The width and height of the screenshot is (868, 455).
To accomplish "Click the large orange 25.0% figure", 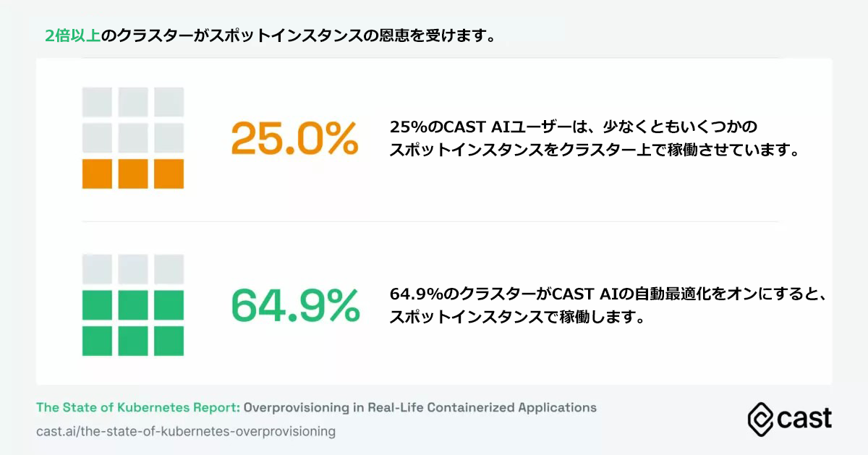I will point(294,138).
